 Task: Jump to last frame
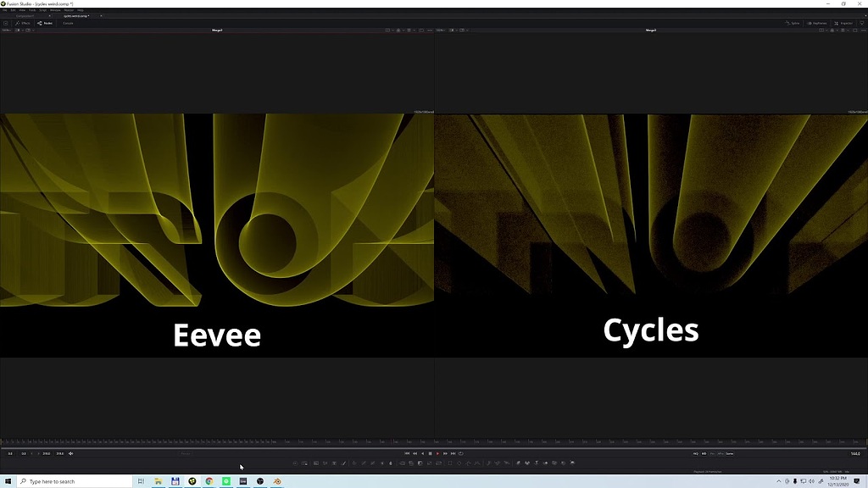tap(453, 454)
